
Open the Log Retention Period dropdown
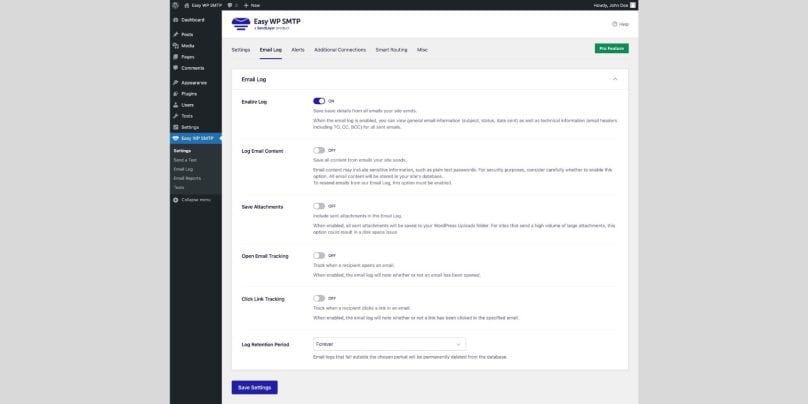pyautogui.click(x=389, y=344)
